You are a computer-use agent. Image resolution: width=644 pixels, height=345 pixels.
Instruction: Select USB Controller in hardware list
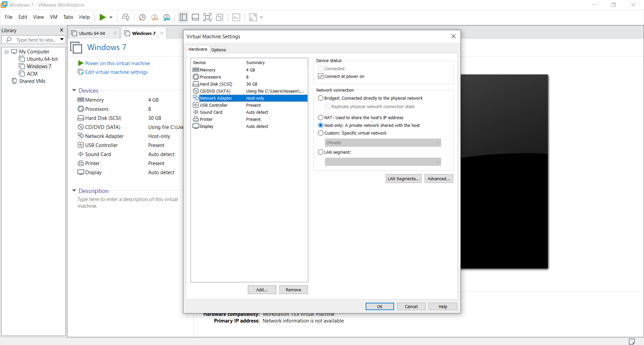(249, 105)
